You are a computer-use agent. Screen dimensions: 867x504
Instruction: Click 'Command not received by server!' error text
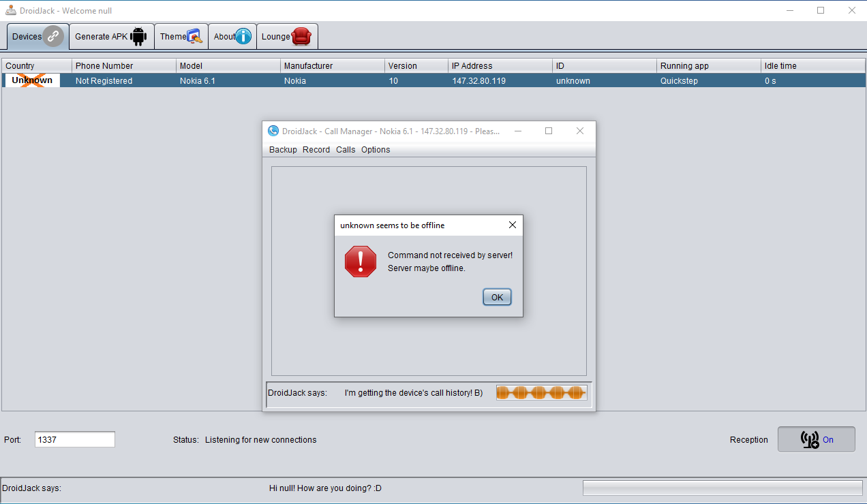coord(450,255)
